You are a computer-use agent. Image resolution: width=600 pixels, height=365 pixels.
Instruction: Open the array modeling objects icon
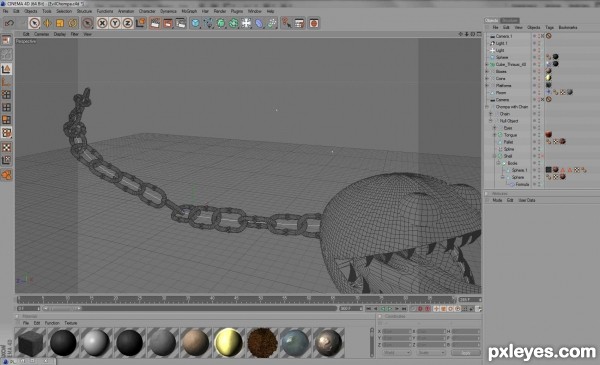(x=234, y=23)
